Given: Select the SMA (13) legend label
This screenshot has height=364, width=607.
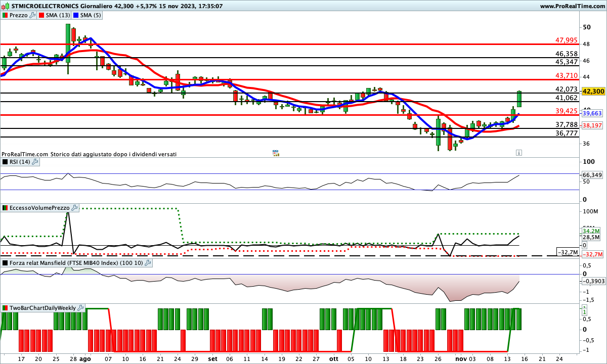Looking at the screenshot, I should click(x=58, y=15).
